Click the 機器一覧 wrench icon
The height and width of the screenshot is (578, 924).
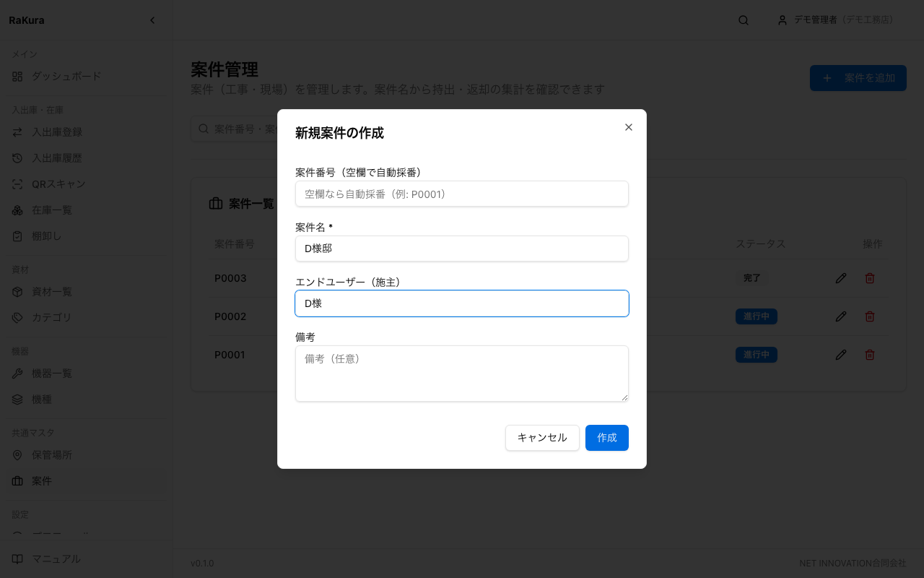pyautogui.click(x=17, y=374)
